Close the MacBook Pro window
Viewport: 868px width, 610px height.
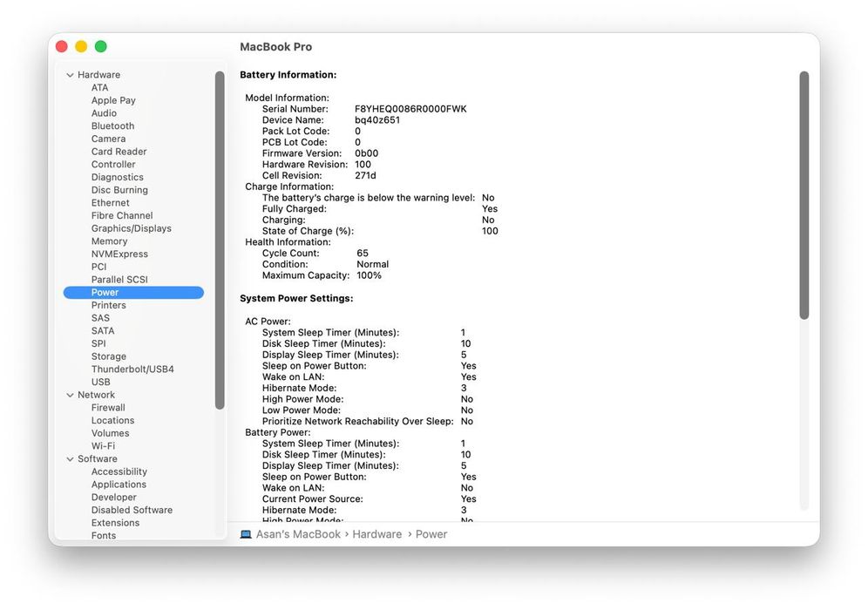(x=62, y=46)
